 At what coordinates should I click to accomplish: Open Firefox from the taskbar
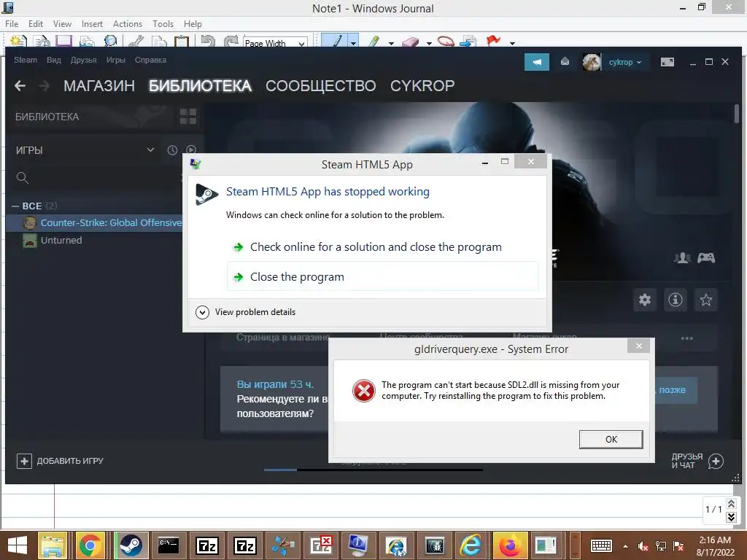(x=509, y=545)
